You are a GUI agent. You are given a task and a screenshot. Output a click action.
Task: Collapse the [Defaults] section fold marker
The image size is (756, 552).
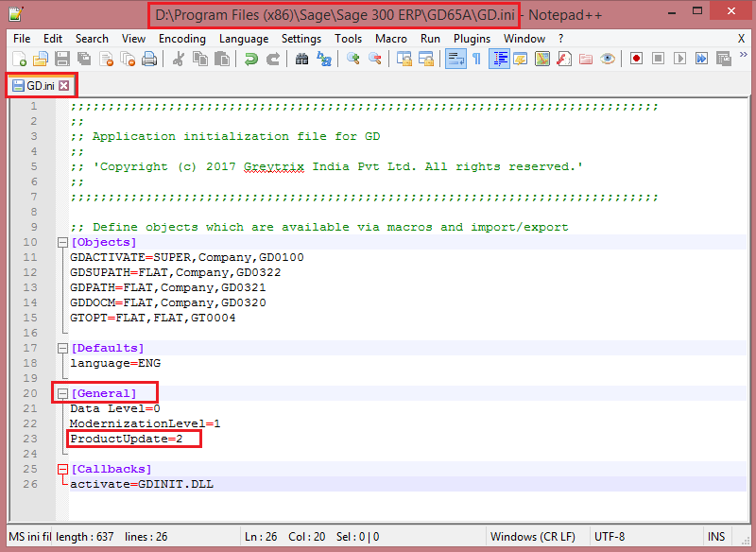click(62, 348)
